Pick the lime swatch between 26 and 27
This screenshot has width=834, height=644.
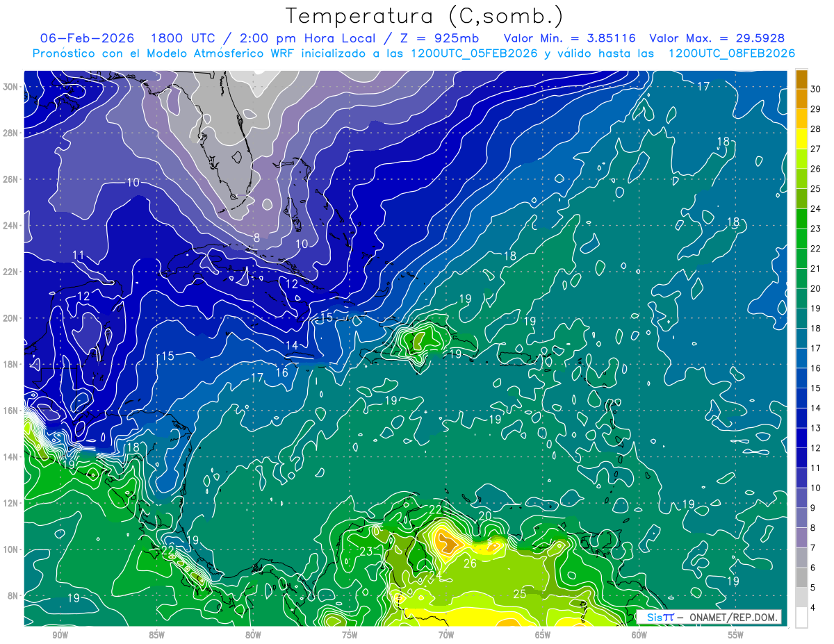(x=801, y=158)
